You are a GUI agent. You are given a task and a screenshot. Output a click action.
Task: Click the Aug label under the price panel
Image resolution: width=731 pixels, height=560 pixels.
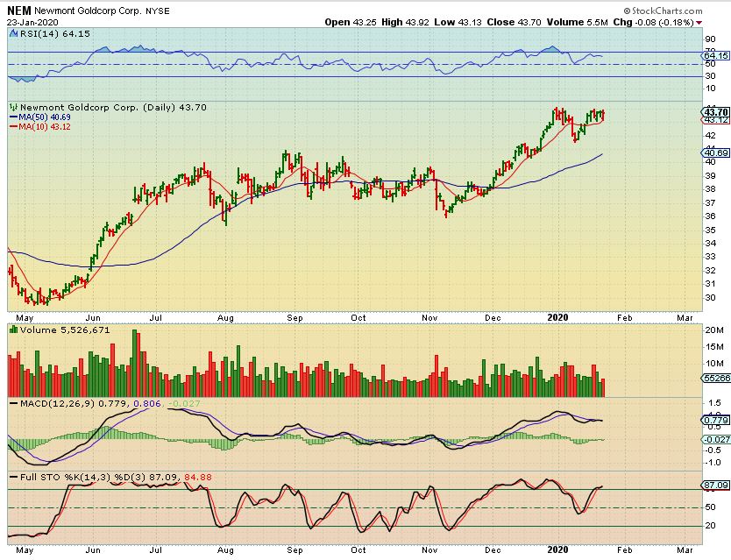pos(225,317)
